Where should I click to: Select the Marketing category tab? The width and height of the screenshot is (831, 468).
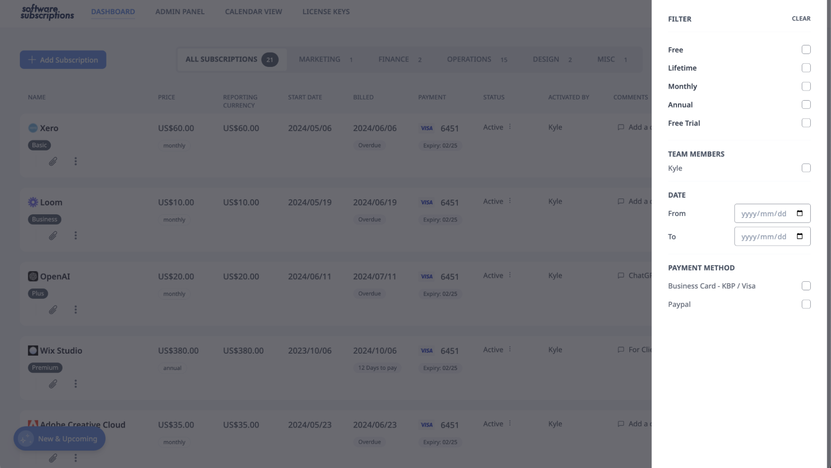click(x=325, y=59)
